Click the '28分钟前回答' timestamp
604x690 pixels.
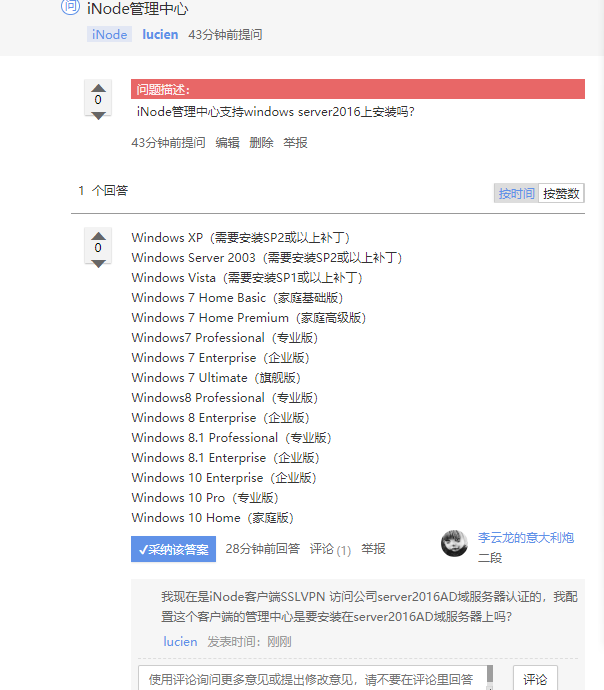tap(263, 549)
